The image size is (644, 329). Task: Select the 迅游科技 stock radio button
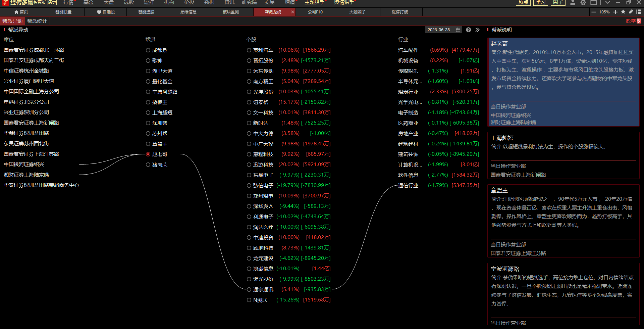tap(249, 165)
